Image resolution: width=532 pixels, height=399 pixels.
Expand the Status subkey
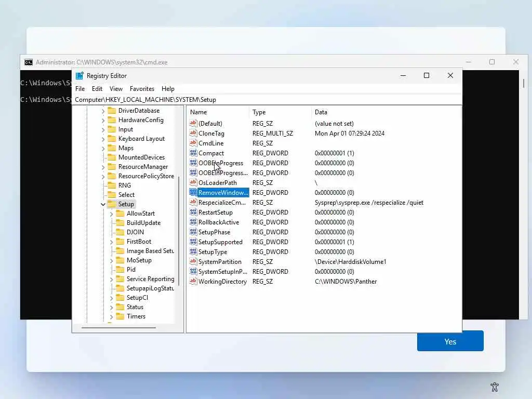[111, 308]
